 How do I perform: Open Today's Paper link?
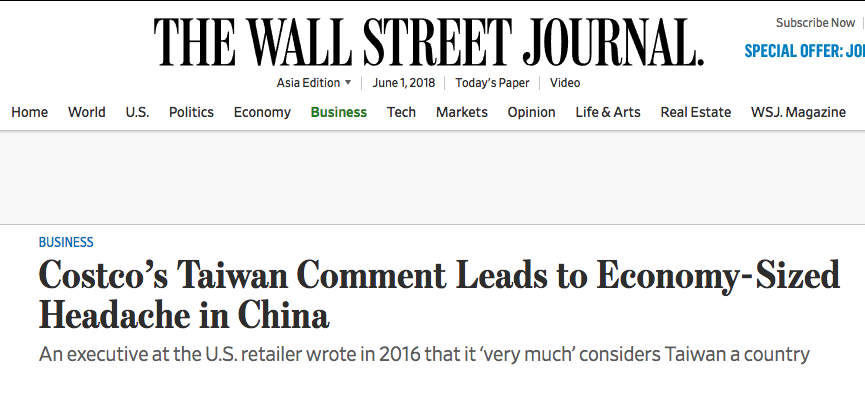(492, 83)
